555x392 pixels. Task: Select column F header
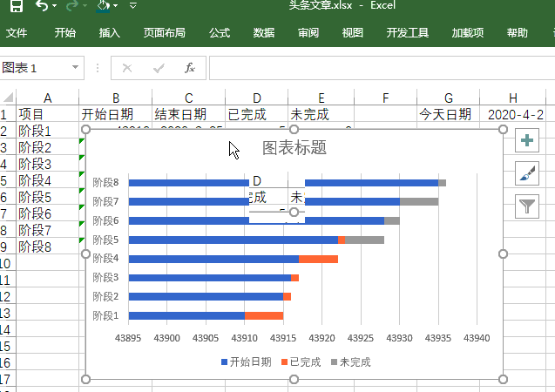click(385, 98)
